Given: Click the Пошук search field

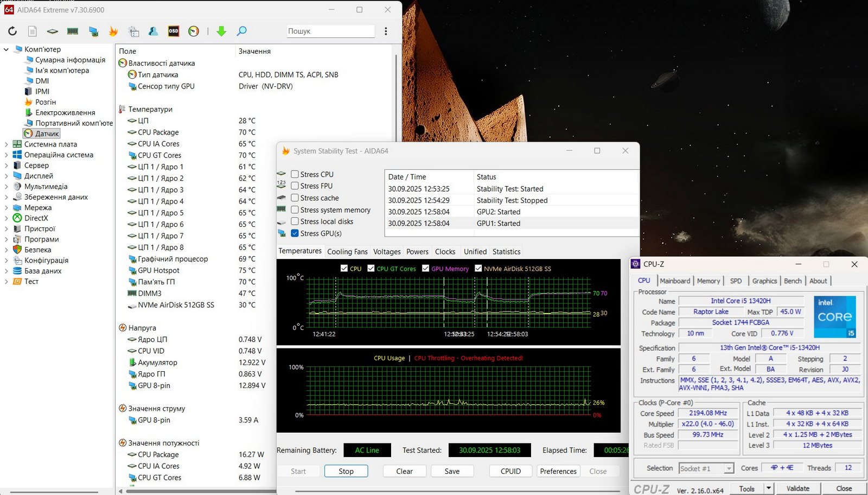Looking at the screenshot, I should tap(330, 31).
